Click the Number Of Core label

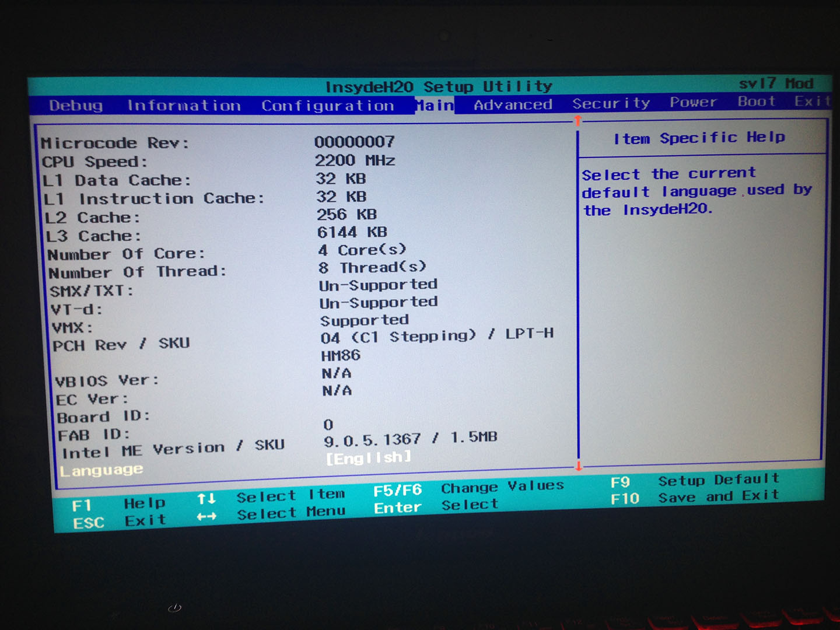(x=126, y=254)
